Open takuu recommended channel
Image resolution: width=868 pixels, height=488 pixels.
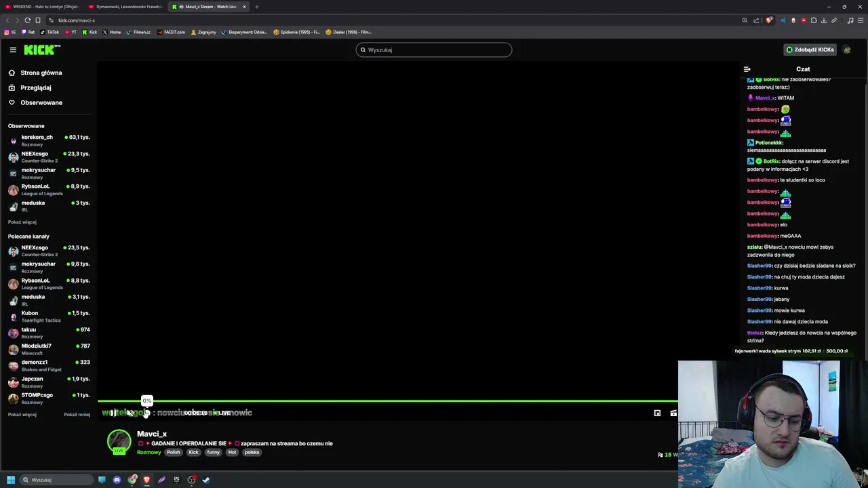coord(49,333)
